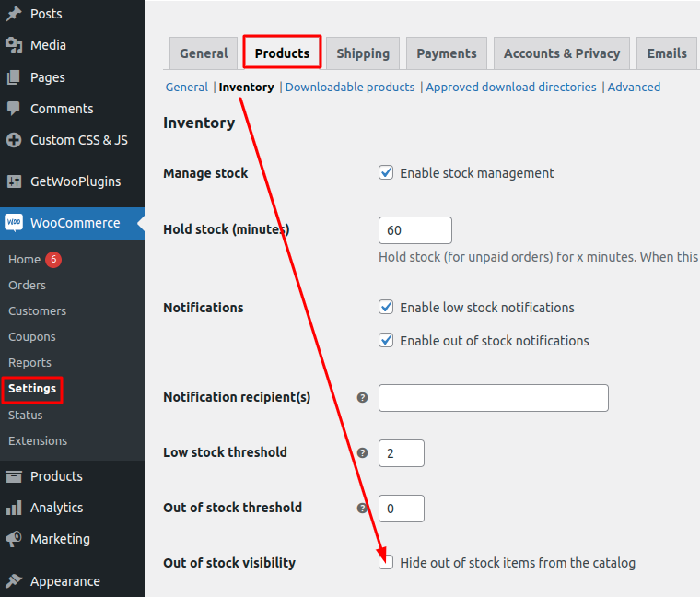The image size is (700, 597).
Task: Open WooCommerce Extensions submenu
Action: (38, 440)
